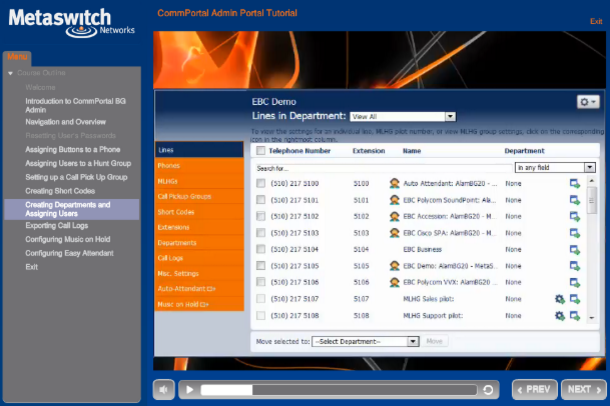Open 'Exporting Call Logs' lesson

click(57, 226)
